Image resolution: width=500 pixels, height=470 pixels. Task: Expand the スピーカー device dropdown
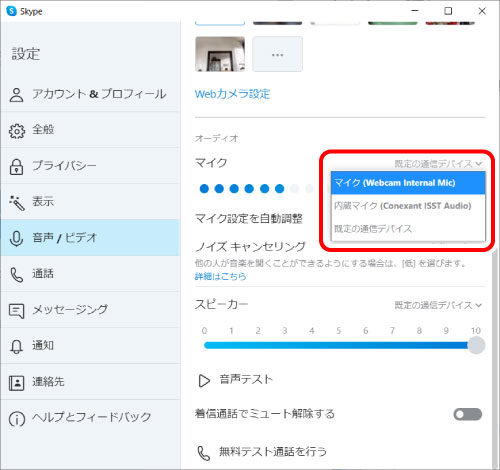438,305
